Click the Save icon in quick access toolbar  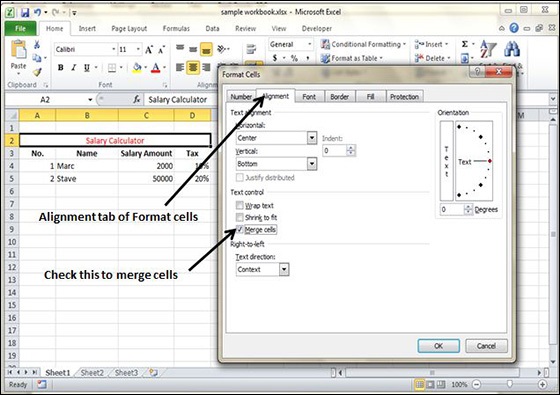[25, 12]
